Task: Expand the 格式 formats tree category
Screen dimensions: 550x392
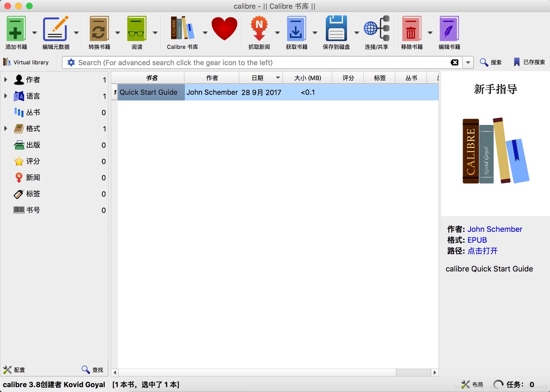Action: [5, 128]
